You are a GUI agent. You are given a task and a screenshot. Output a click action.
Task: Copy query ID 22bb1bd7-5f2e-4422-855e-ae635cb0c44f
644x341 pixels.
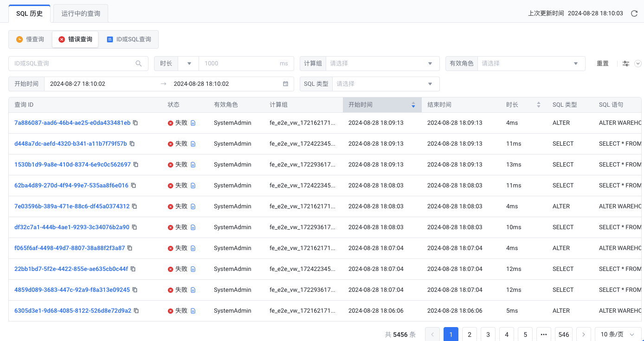tap(133, 269)
